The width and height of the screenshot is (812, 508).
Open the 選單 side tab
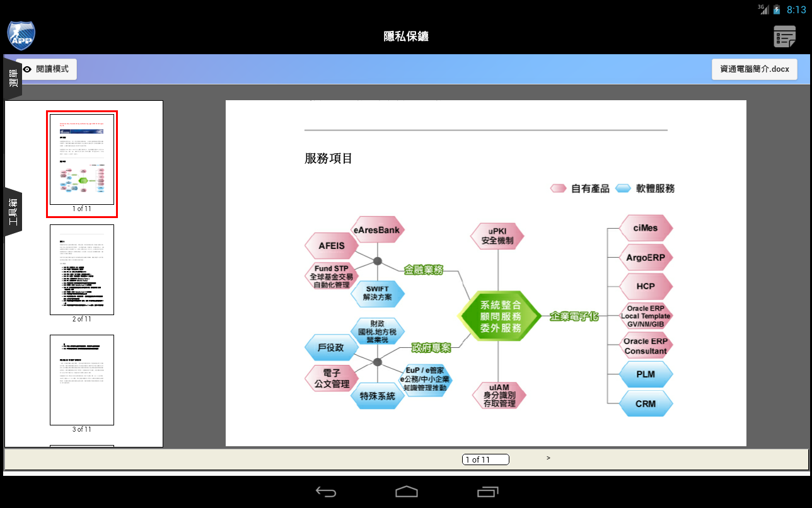13,78
